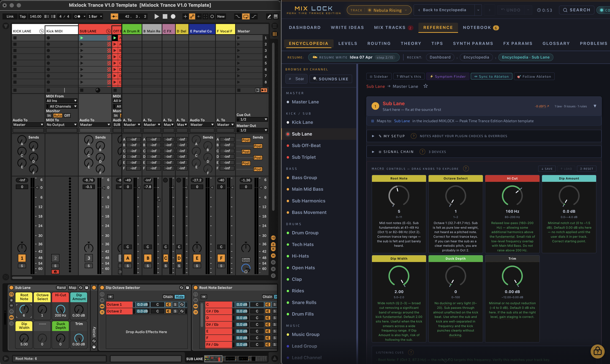This screenshot has width=610, height=364.
Task: Toggle Dip Octave Selector device activator
Action: (102, 288)
